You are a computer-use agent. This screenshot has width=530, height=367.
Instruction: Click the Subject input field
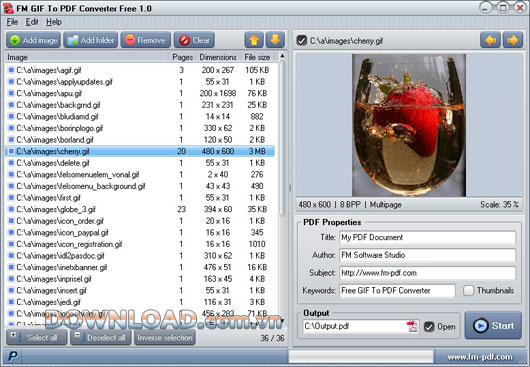(x=428, y=273)
